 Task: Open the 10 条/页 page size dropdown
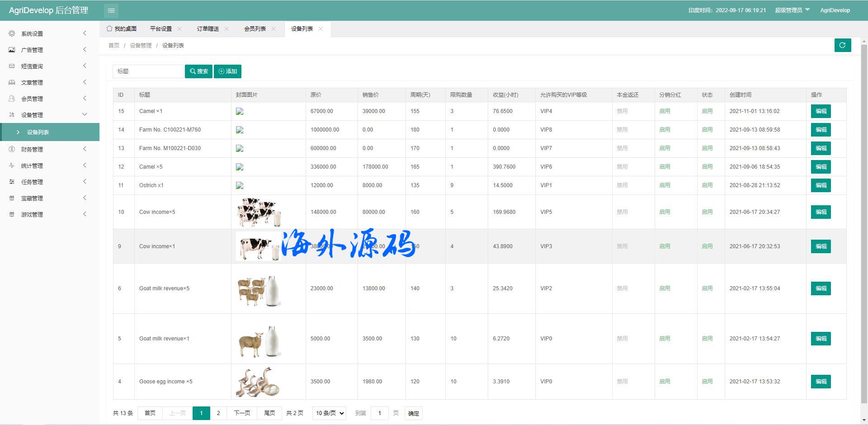pos(329,413)
